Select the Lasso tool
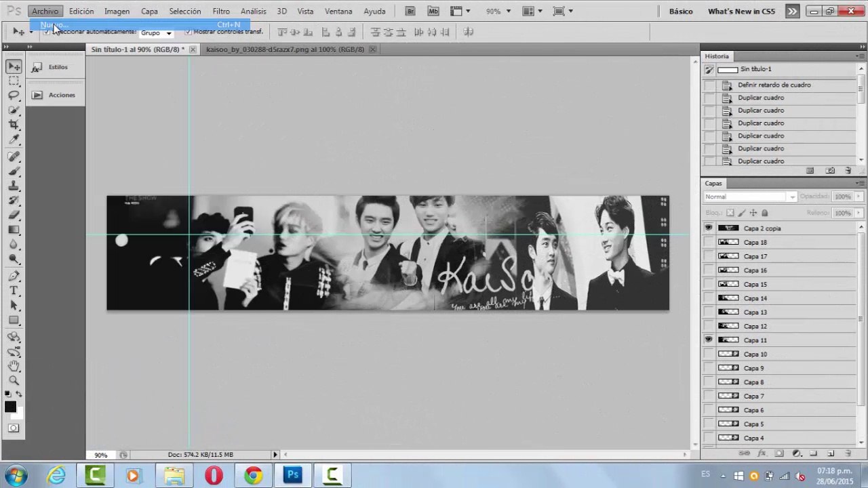Image resolution: width=868 pixels, height=488 pixels. (x=14, y=95)
